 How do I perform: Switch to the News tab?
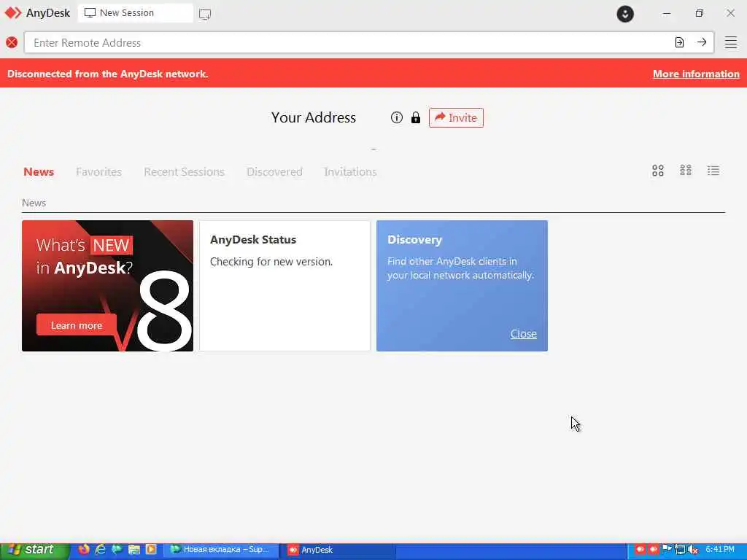point(39,172)
